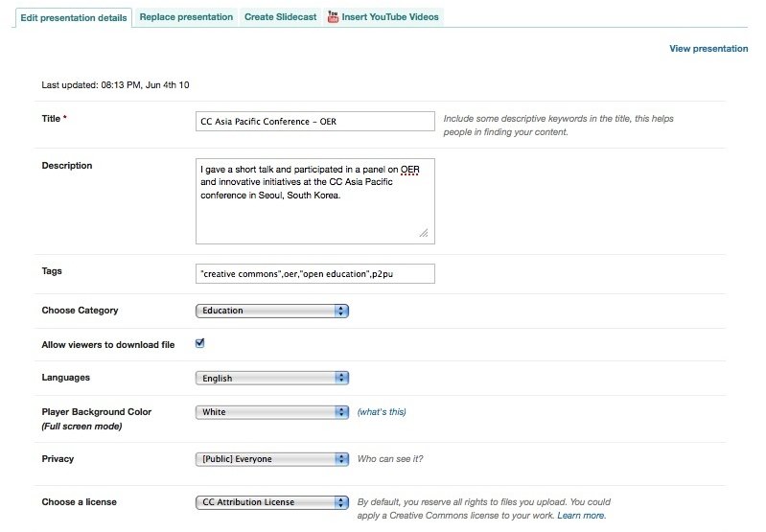Open the Choose Category dropdown
Viewport: 766px width, 532px height.
pos(271,311)
